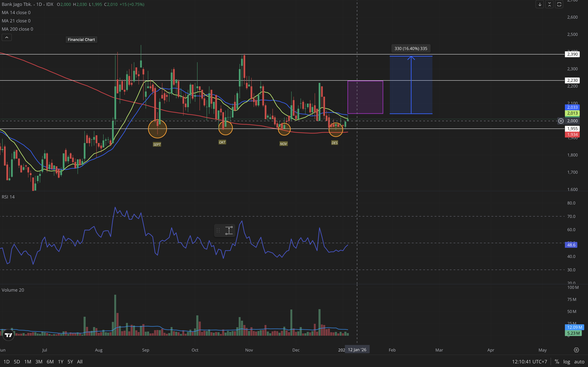Click the move pane down arrow icon
Viewport: 588px width, 367px height.
(540, 4)
